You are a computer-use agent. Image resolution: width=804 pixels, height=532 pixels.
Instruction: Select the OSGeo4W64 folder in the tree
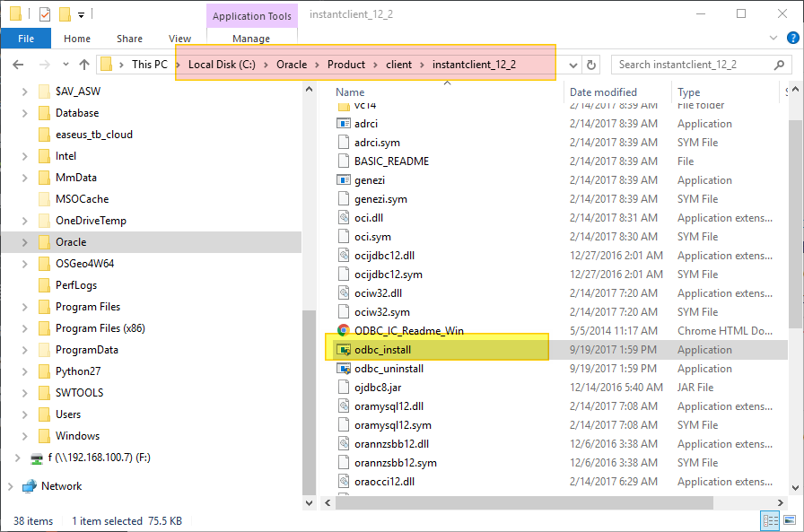(84, 264)
